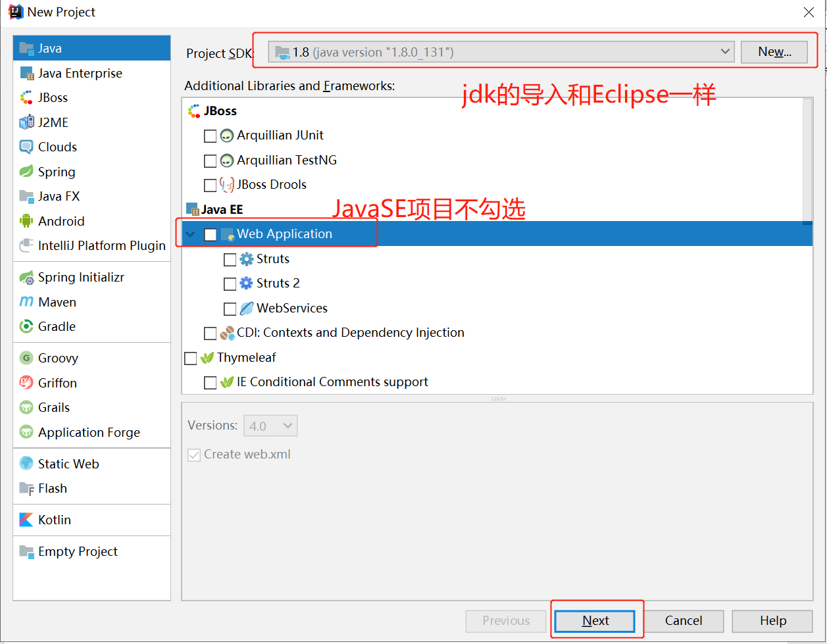Click the J2ME sidebar icon
Screen dimensions: 827x644
click(26, 122)
